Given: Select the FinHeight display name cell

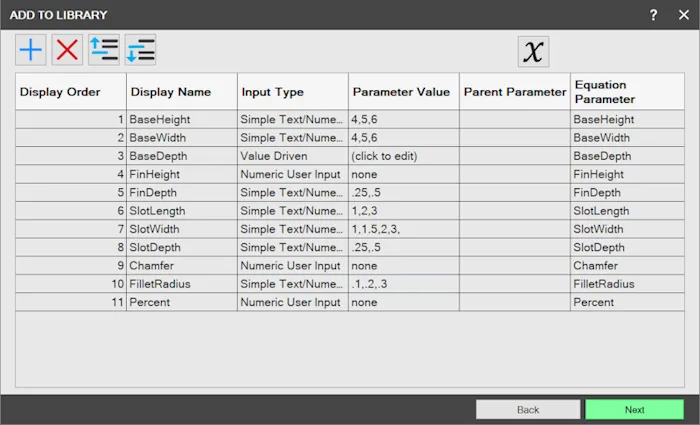Looking at the screenshot, I should (182, 175).
